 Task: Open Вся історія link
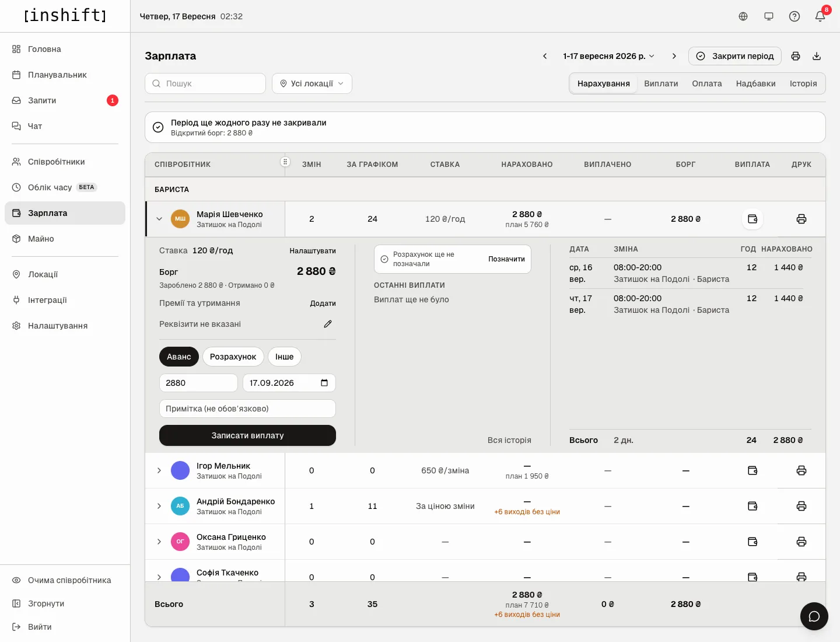(509, 440)
